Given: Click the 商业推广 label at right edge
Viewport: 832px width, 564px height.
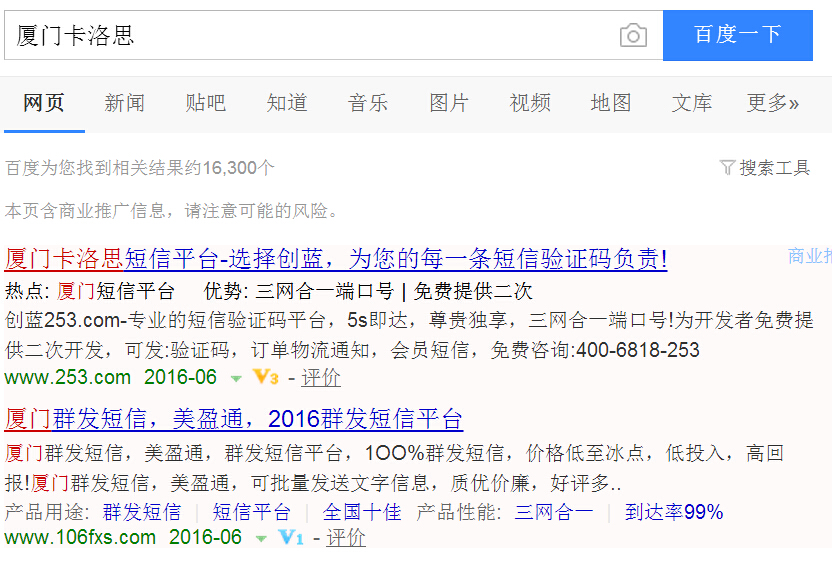Looking at the screenshot, I should tap(810, 256).
